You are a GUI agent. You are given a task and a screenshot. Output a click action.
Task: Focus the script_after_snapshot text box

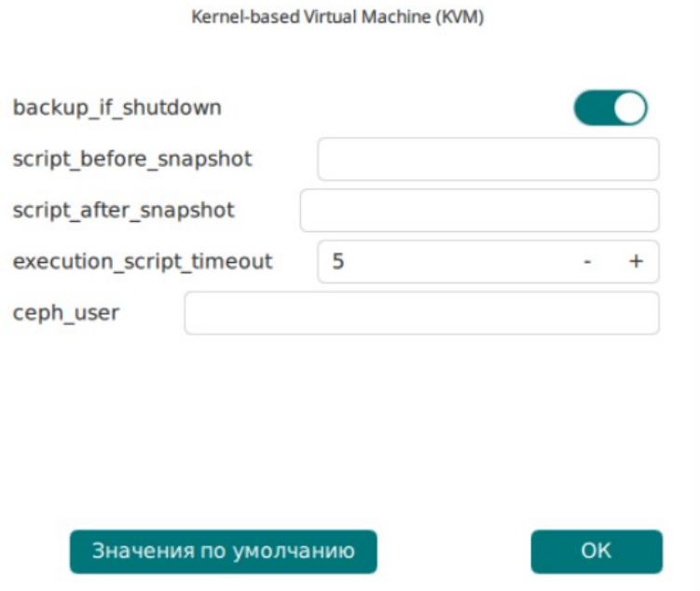tap(479, 211)
